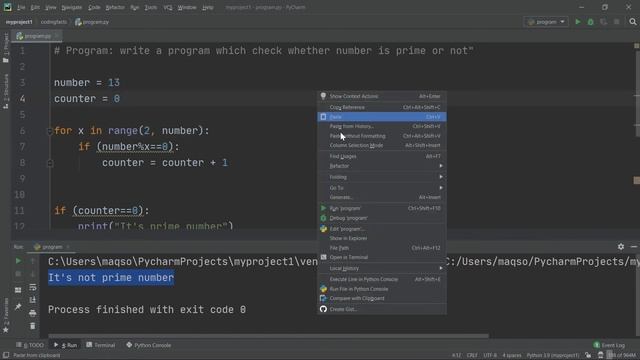640x360 pixels.
Task: Click the Print icon in Run panel
Action: pyautogui.click(x=33, y=313)
